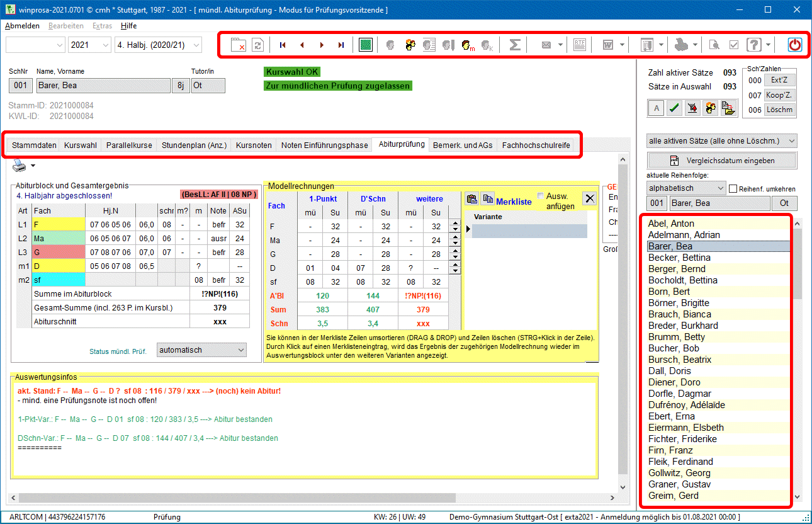Image resolution: width=812 pixels, height=524 pixels.
Task: Click the red power button in toolbar
Action: pos(795,45)
